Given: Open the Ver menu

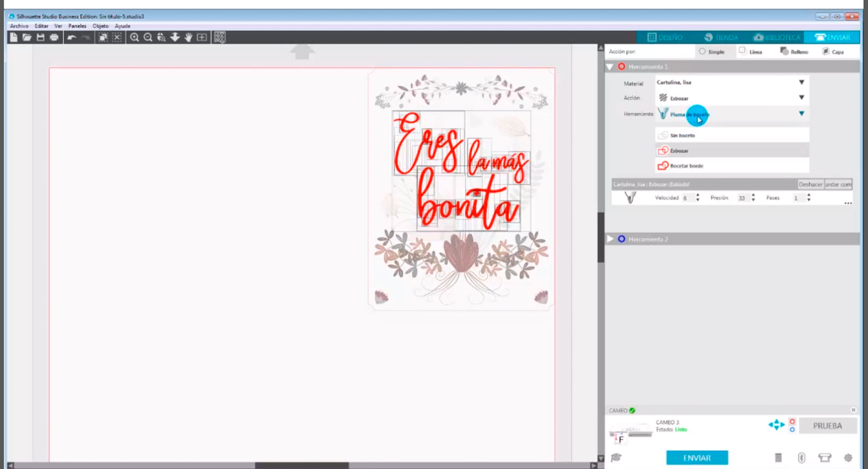Looking at the screenshot, I should 58,26.
